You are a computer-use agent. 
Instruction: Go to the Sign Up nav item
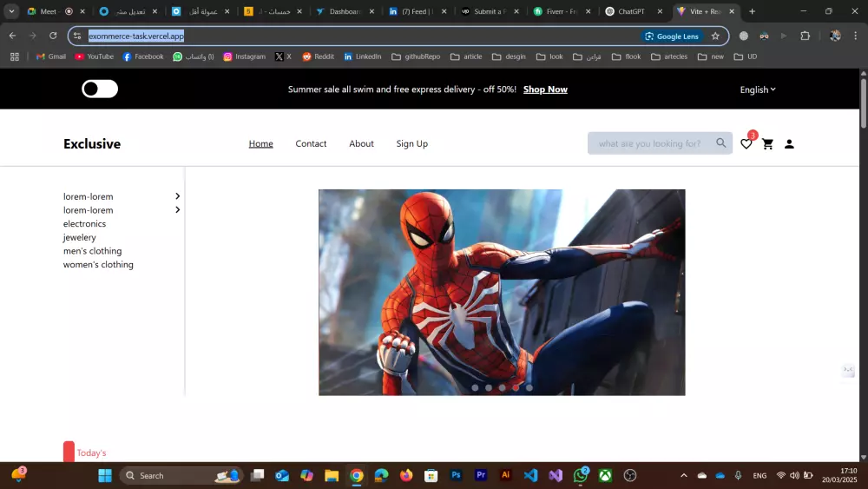pos(411,143)
